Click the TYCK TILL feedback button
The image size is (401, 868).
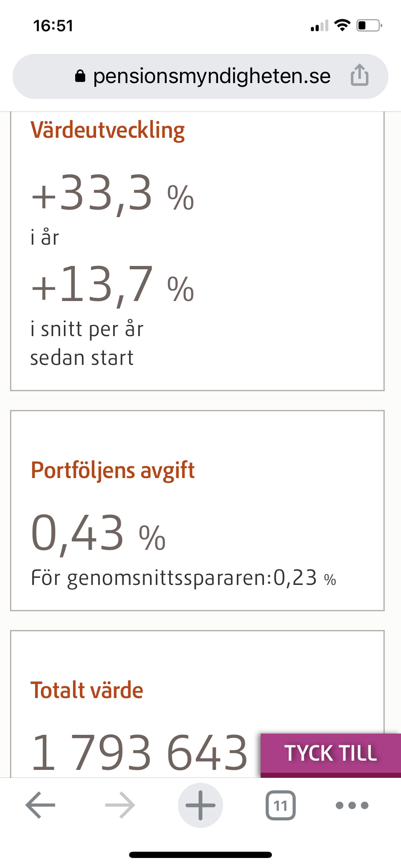[x=331, y=754]
